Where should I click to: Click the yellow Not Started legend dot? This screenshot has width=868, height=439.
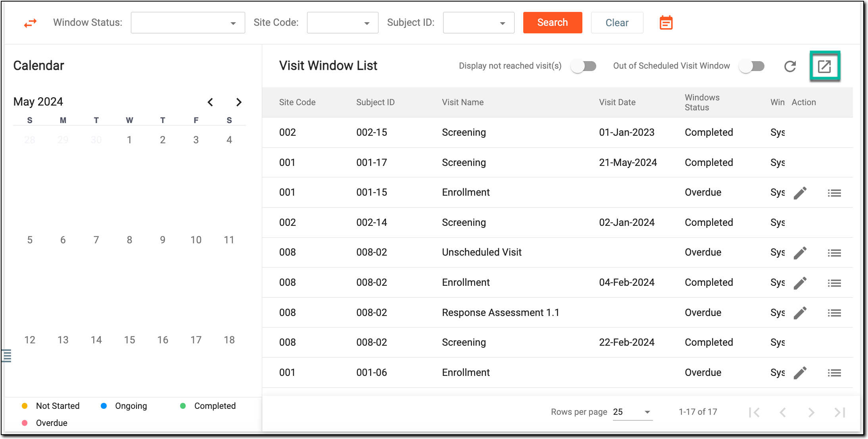25,406
